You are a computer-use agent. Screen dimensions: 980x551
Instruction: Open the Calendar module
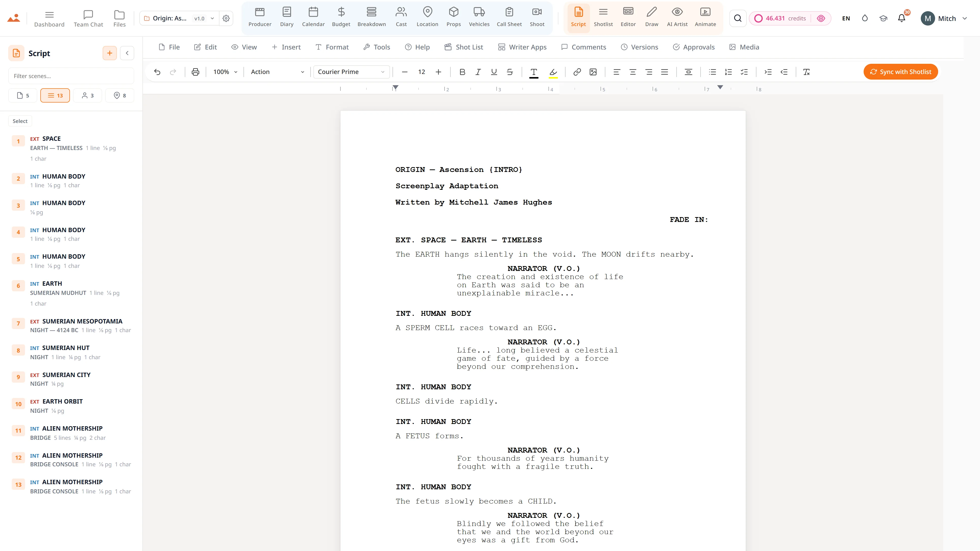coord(313,18)
